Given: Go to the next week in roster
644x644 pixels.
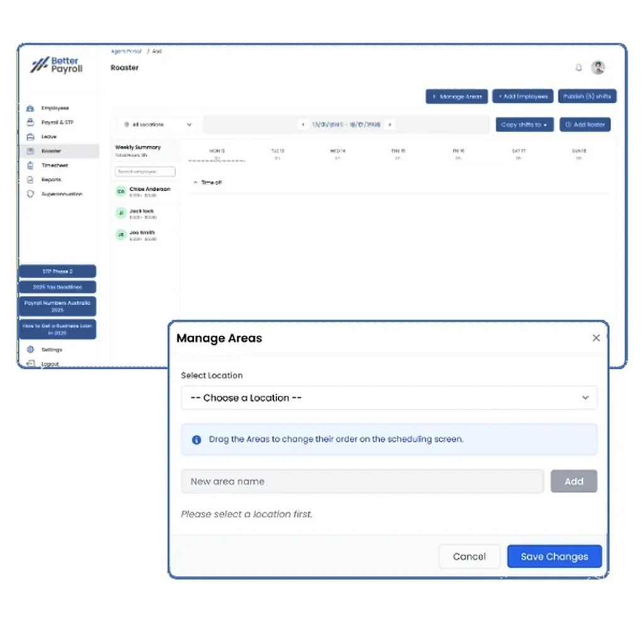Looking at the screenshot, I should tap(390, 125).
